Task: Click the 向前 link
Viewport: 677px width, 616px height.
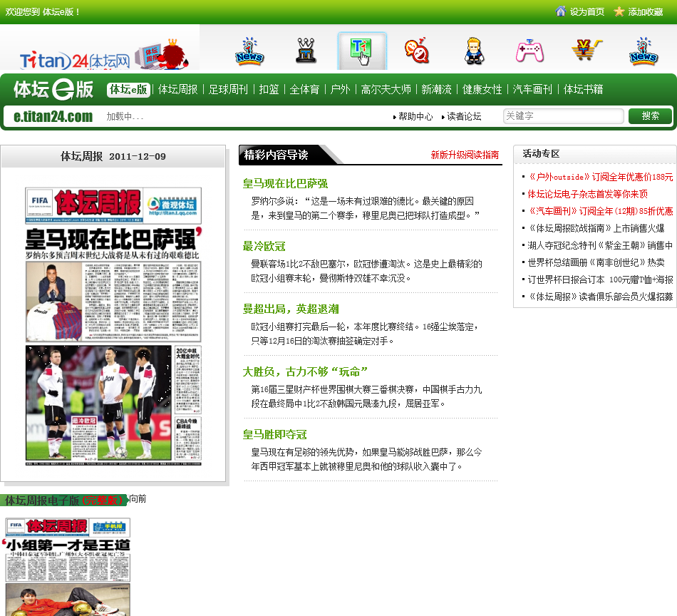Action: pos(138,499)
